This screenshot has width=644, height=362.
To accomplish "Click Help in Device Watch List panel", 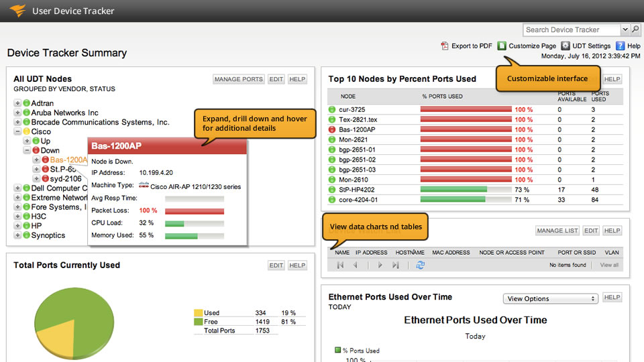I will (612, 231).
